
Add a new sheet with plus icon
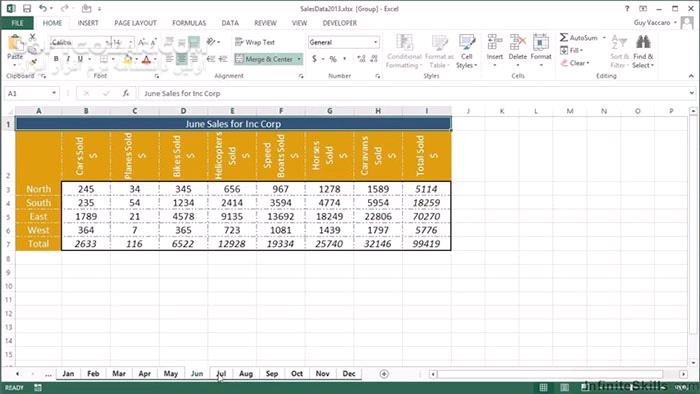pyautogui.click(x=384, y=374)
